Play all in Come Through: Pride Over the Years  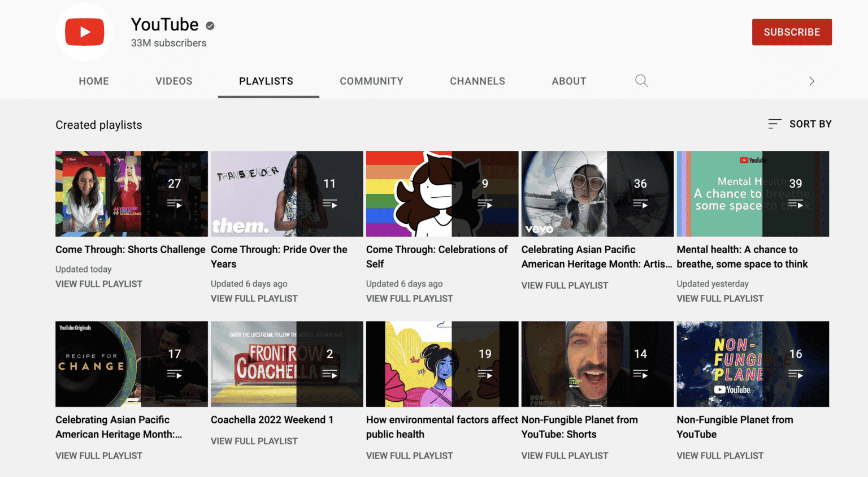pyautogui.click(x=330, y=205)
